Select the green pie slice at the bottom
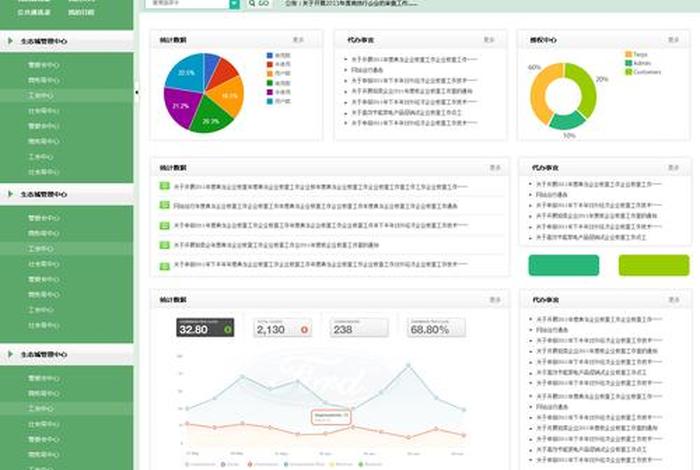 point(211,117)
